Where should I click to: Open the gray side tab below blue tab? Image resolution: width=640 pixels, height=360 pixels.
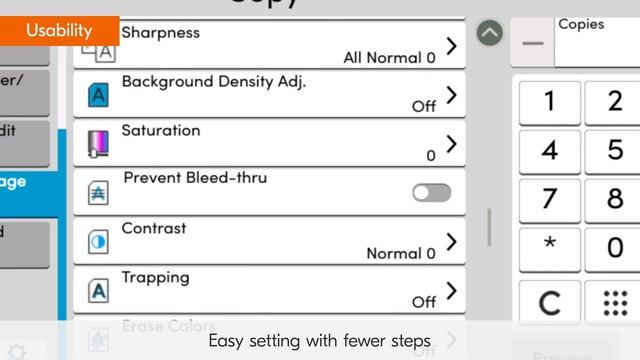click(24, 245)
